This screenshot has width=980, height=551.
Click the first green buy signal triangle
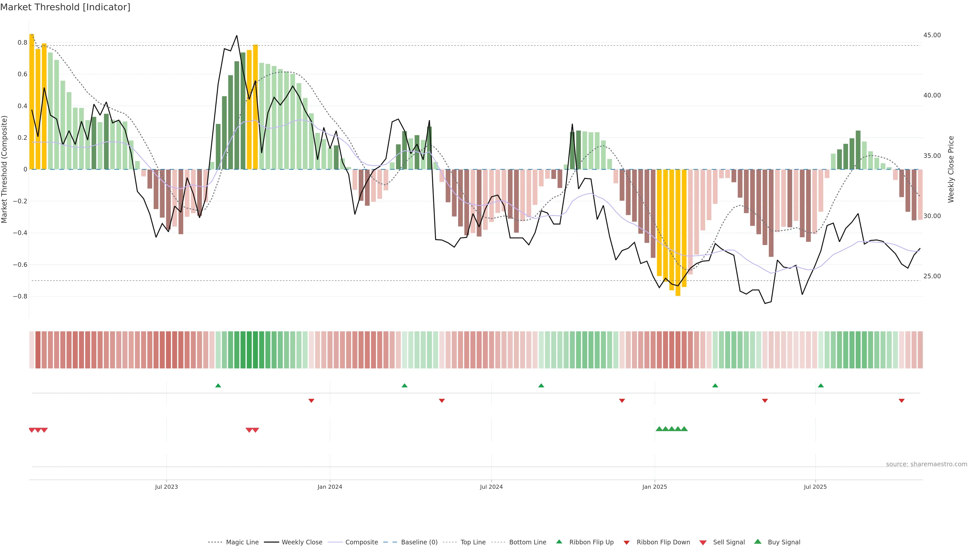659,429
